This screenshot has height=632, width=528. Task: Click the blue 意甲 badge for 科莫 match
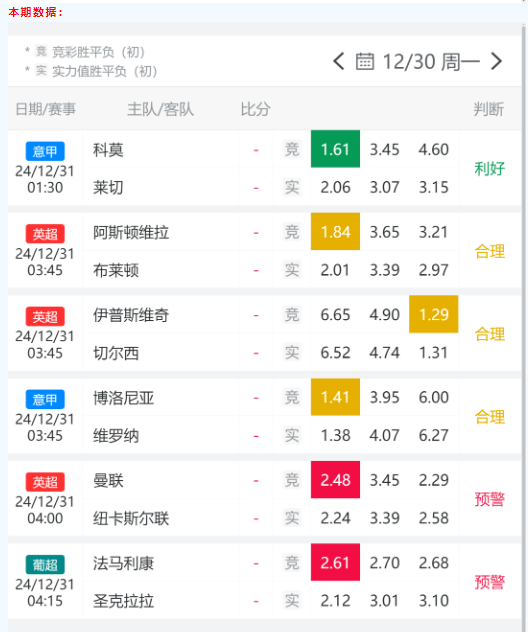[45, 152]
